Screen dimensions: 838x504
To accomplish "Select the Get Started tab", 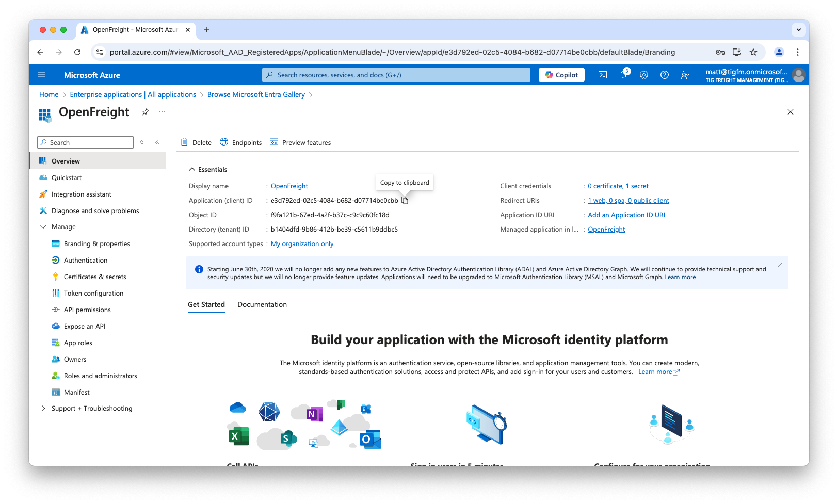I will click(206, 304).
